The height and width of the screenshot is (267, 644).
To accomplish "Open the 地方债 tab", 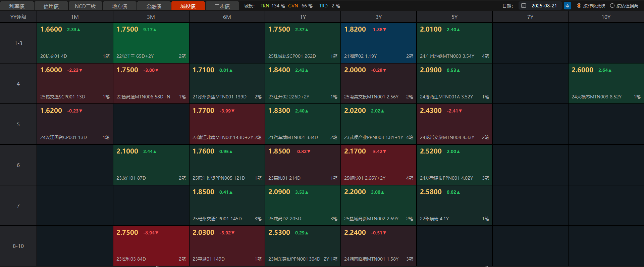I will tap(120, 6).
